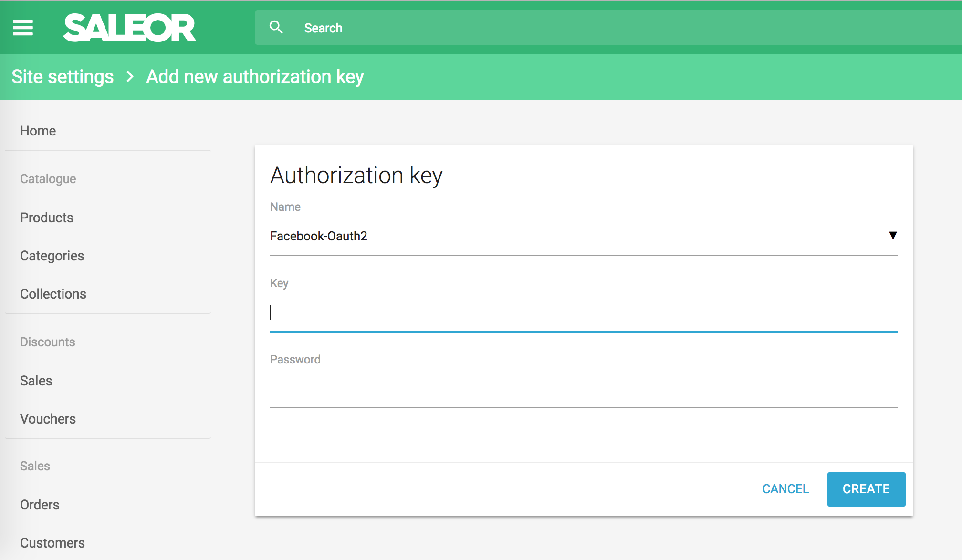Open Categories in the sidebar
This screenshot has width=962, height=560.
[x=52, y=256]
